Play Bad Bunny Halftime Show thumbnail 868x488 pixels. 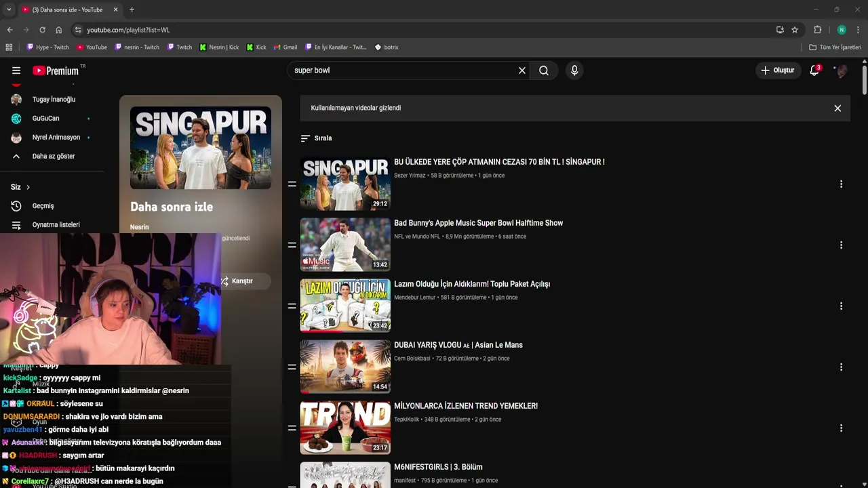pos(345,245)
